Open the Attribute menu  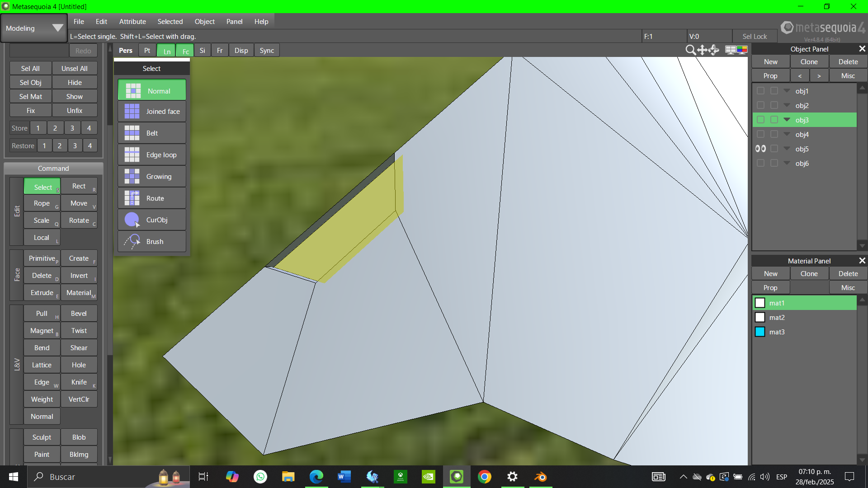coord(132,21)
